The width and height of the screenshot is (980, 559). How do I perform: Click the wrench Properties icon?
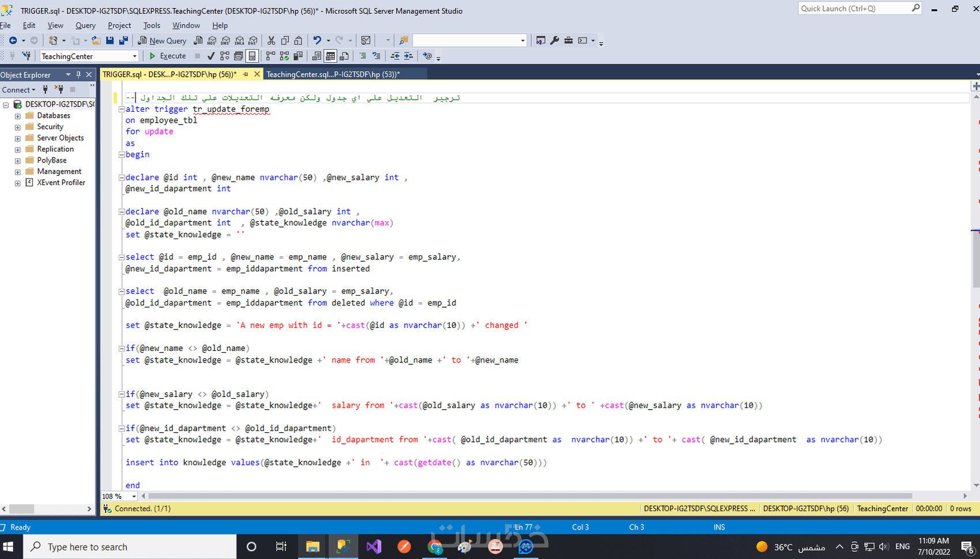tap(555, 40)
